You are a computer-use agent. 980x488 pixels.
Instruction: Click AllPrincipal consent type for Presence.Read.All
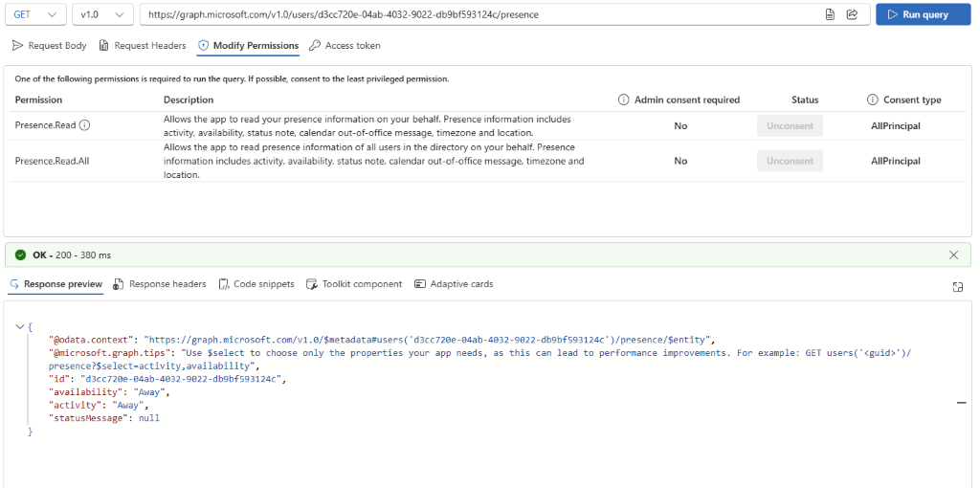click(x=896, y=161)
